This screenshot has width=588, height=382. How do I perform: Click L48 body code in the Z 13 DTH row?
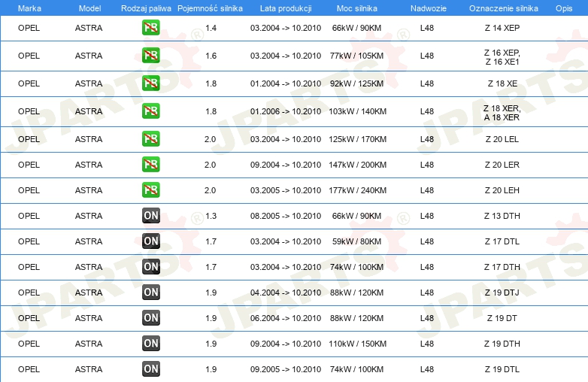(x=427, y=216)
